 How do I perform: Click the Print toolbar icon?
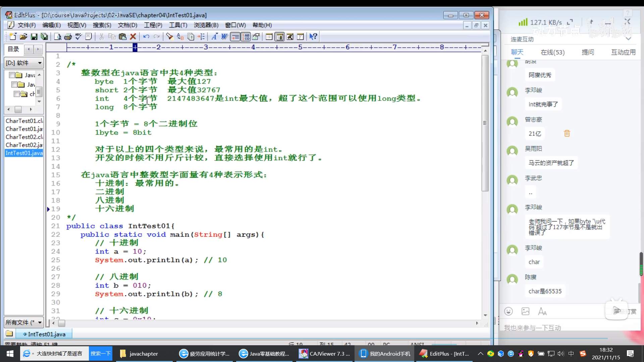tap(68, 37)
